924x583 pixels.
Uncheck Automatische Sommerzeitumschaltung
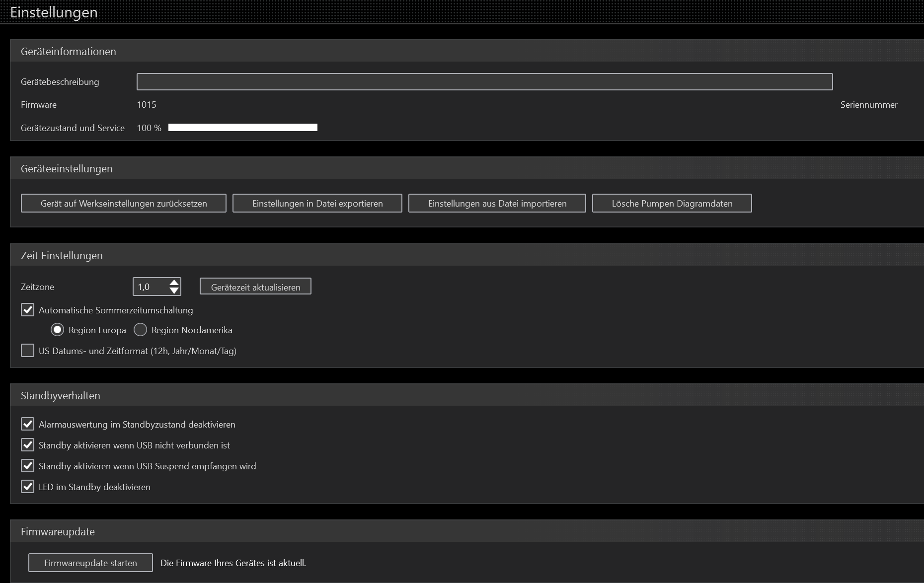28,310
